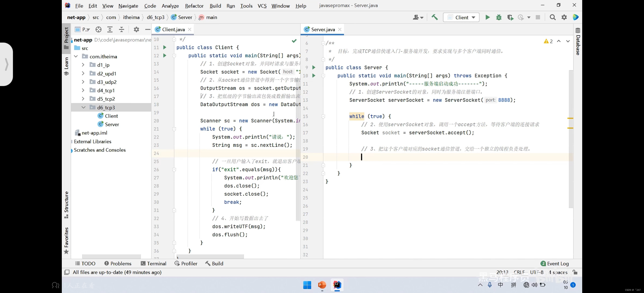Collapse the com.itheima package
The height and width of the screenshot is (293, 644).
coord(76,57)
